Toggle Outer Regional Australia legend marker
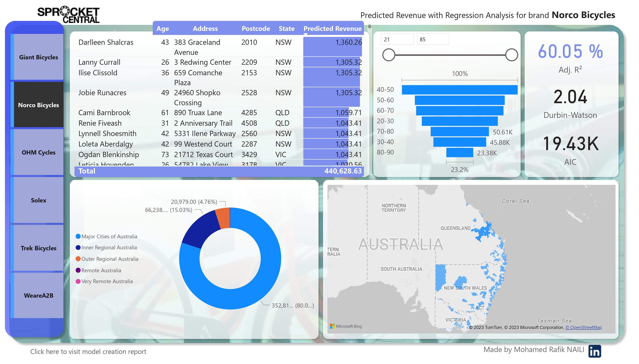Image resolution: width=639 pixels, height=364 pixels. tap(78, 259)
